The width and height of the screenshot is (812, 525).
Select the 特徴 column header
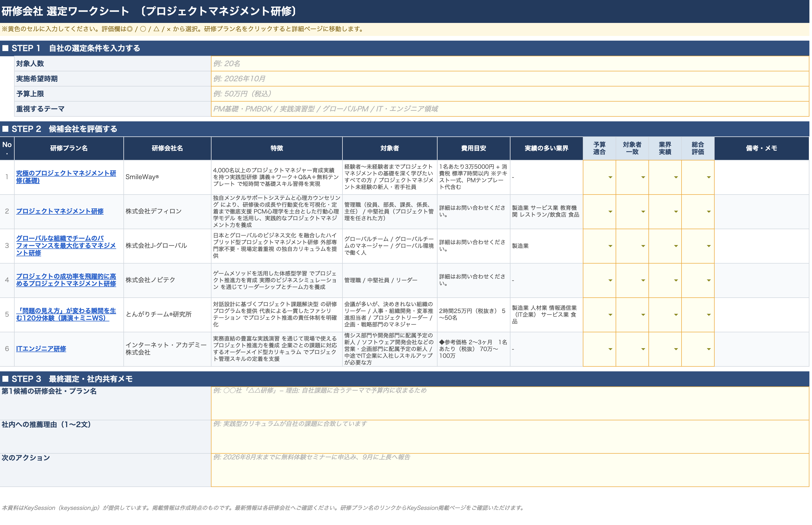point(277,149)
